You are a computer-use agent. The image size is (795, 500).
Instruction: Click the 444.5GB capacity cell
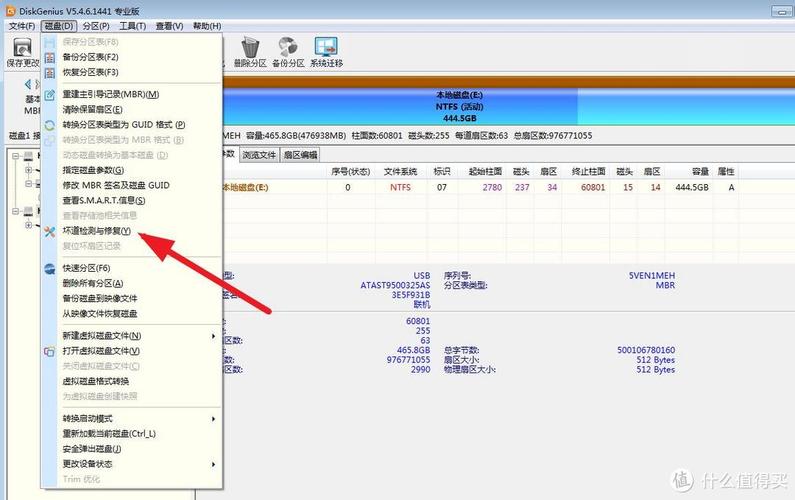click(692, 188)
